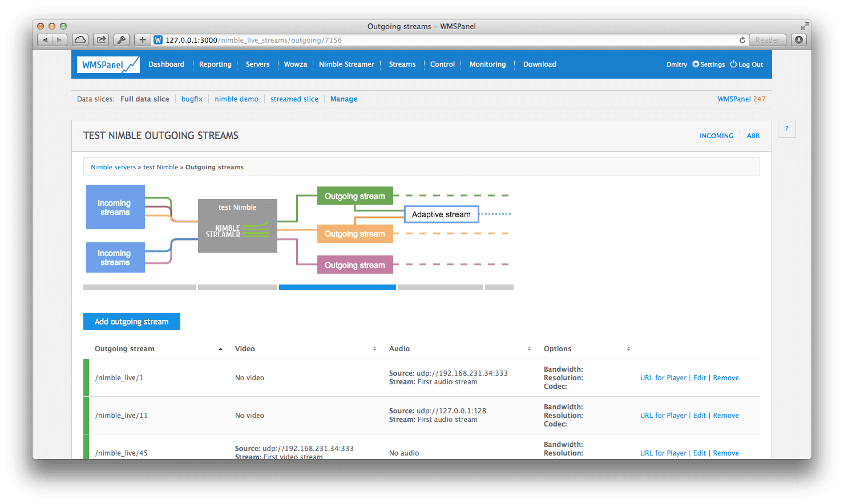Click the plus button beside the address bar
Viewport: 844px width, 504px height.
point(143,40)
